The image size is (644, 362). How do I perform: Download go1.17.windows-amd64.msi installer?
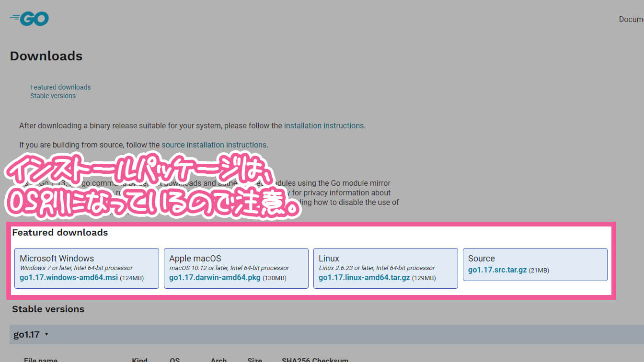(69, 277)
